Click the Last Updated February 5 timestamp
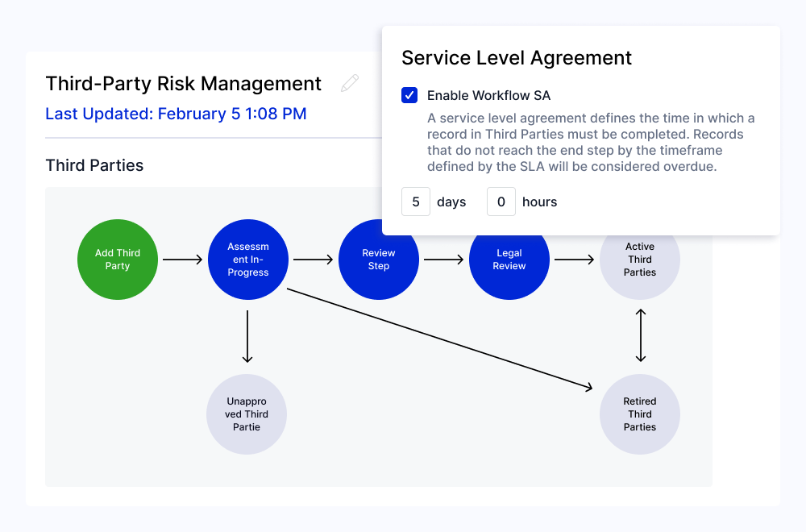Image resolution: width=806 pixels, height=532 pixels. point(176,114)
